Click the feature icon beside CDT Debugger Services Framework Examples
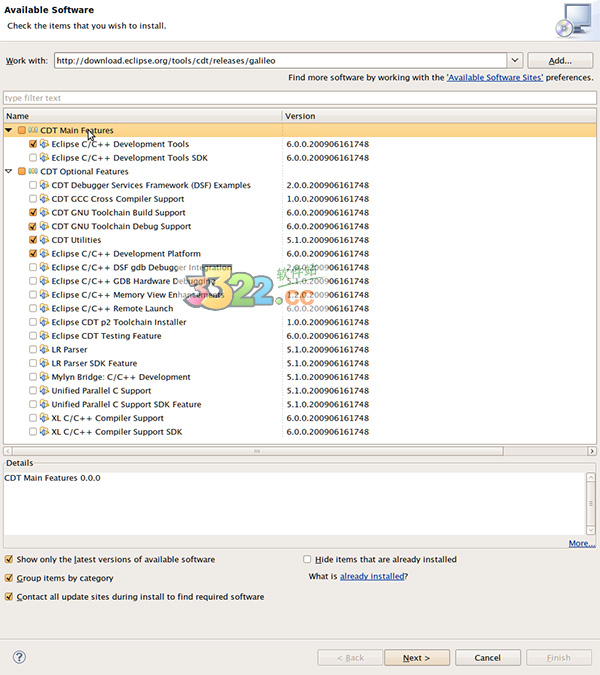 click(x=44, y=185)
